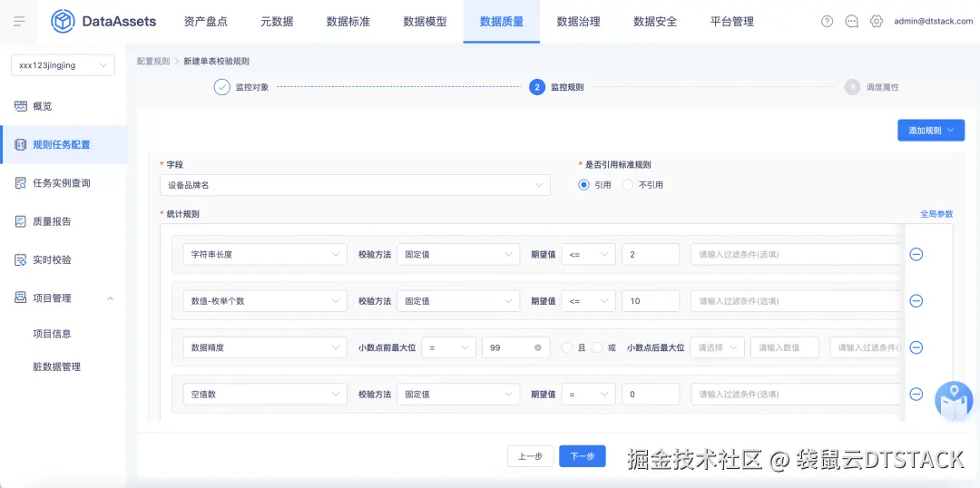
Task: Click the 上一步 button
Action: coord(530,456)
